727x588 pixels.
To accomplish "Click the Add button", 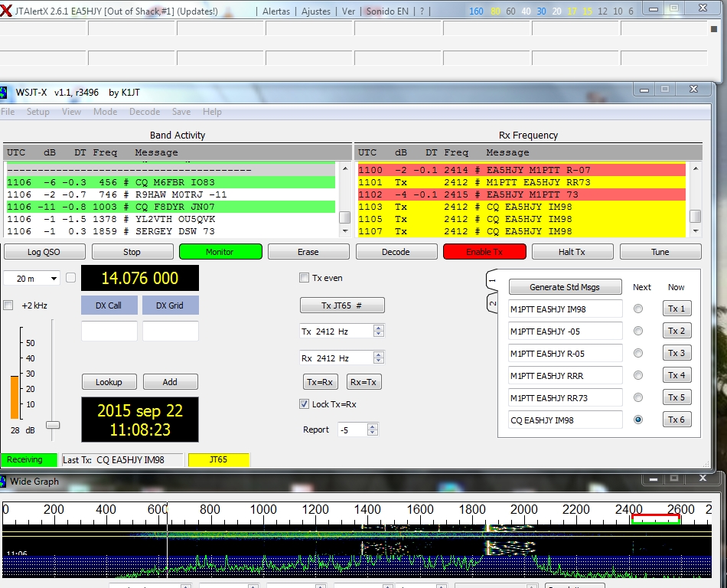I will [x=170, y=382].
